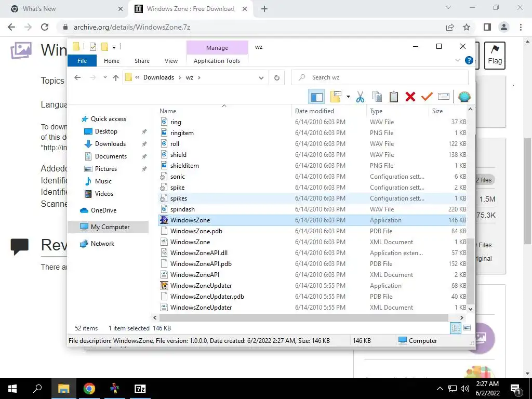The width and height of the screenshot is (532, 399).
Task: Sort files by Name column header
Action: click(224, 111)
